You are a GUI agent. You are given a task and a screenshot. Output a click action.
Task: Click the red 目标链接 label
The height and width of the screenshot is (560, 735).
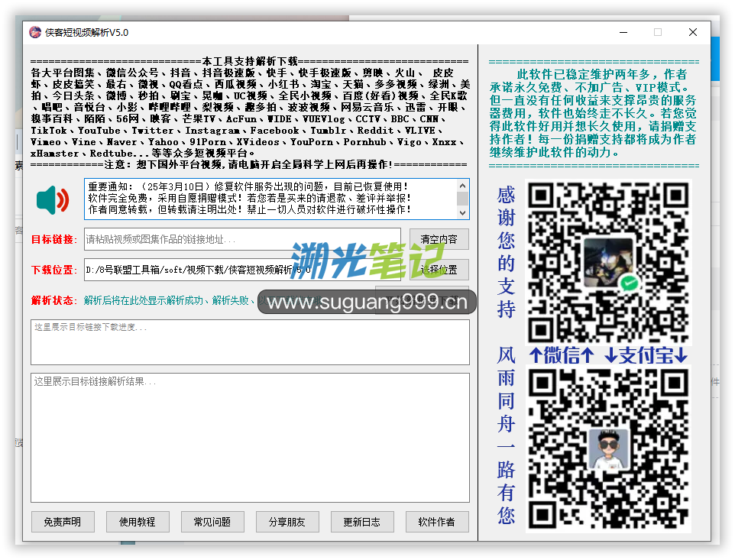coord(54,239)
